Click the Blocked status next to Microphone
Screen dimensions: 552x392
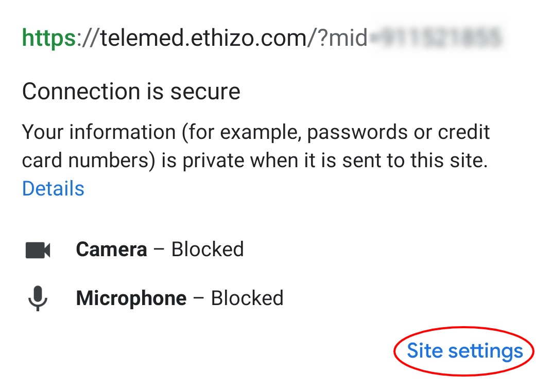(x=247, y=298)
